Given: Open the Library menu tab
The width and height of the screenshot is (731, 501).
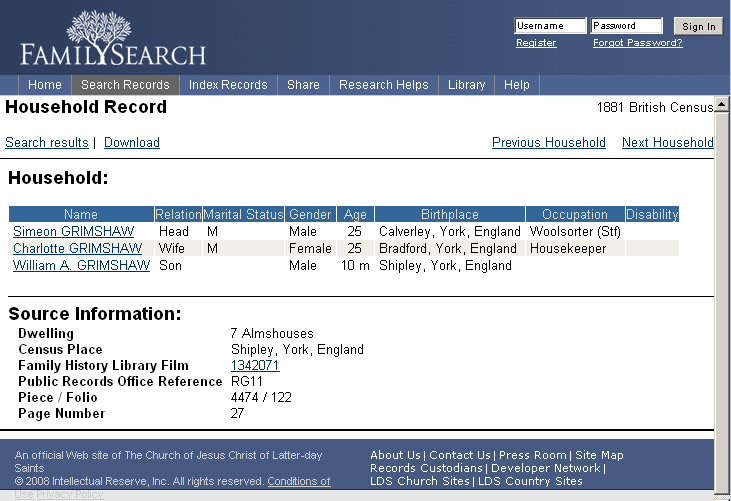Looking at the screenshot, I should pyautogui.click(x=466, y=85).
